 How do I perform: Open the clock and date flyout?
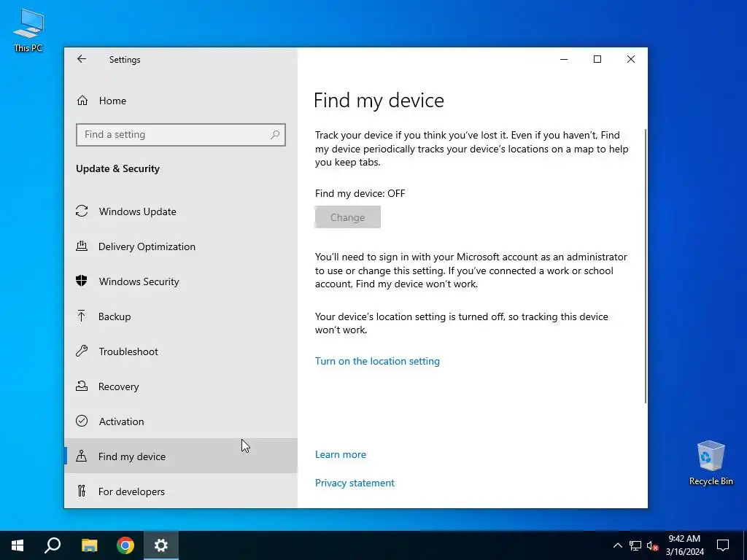684,545
